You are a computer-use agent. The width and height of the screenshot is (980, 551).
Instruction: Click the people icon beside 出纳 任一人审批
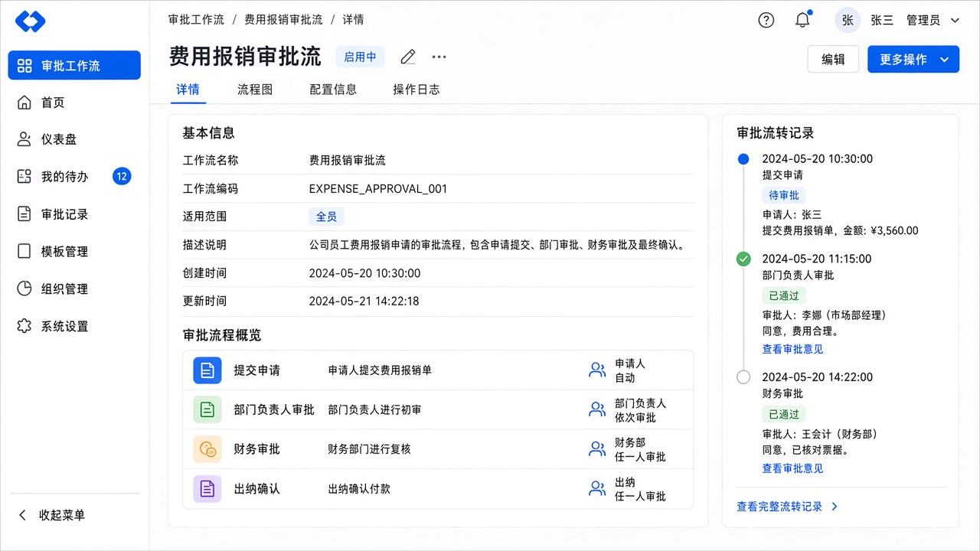coord(597,488)
